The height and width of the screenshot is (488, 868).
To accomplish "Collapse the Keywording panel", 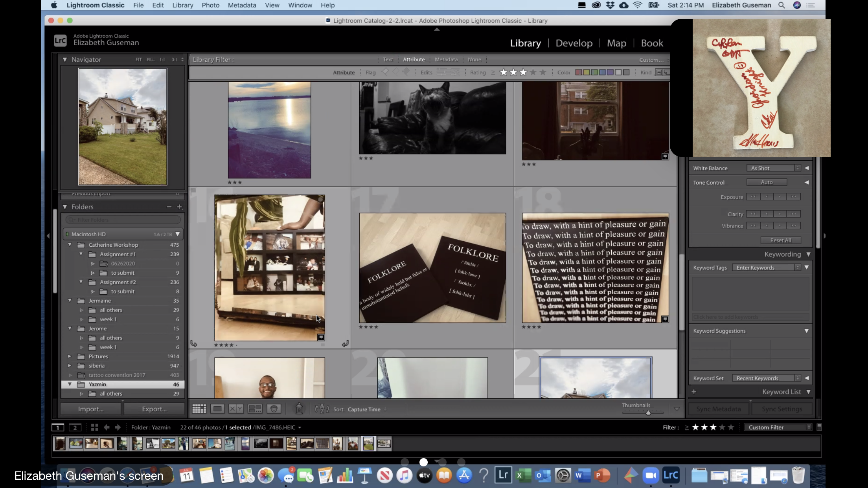I will 808,254.
